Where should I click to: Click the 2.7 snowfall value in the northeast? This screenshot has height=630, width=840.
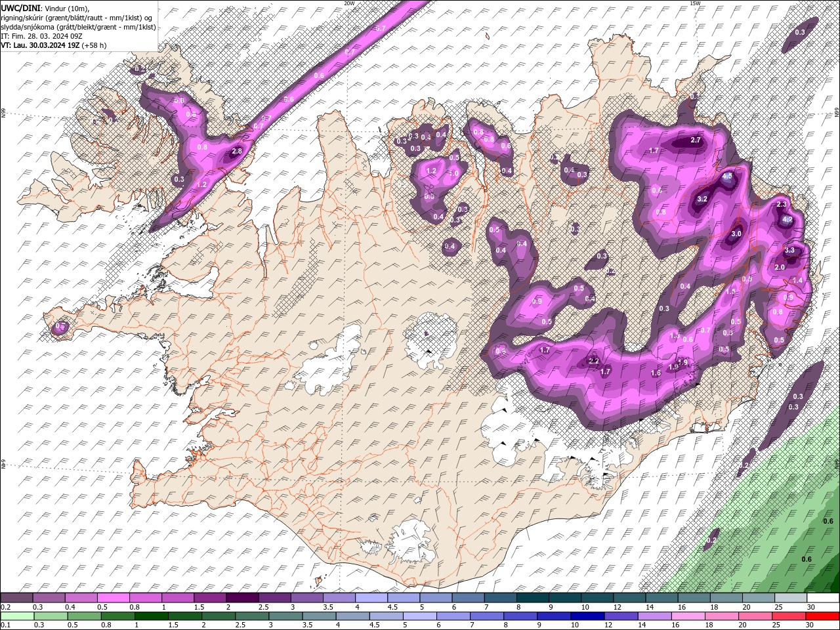tap(696, 140)
